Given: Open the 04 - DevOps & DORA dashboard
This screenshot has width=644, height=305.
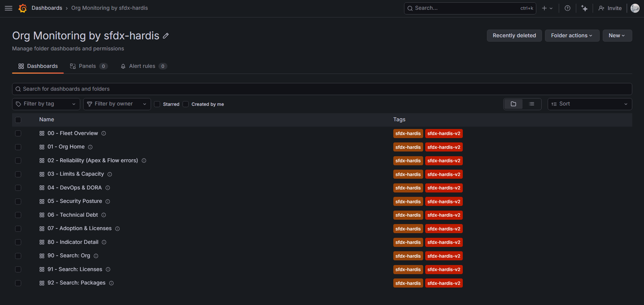Looking at the screenshot, I should point(75,188).
